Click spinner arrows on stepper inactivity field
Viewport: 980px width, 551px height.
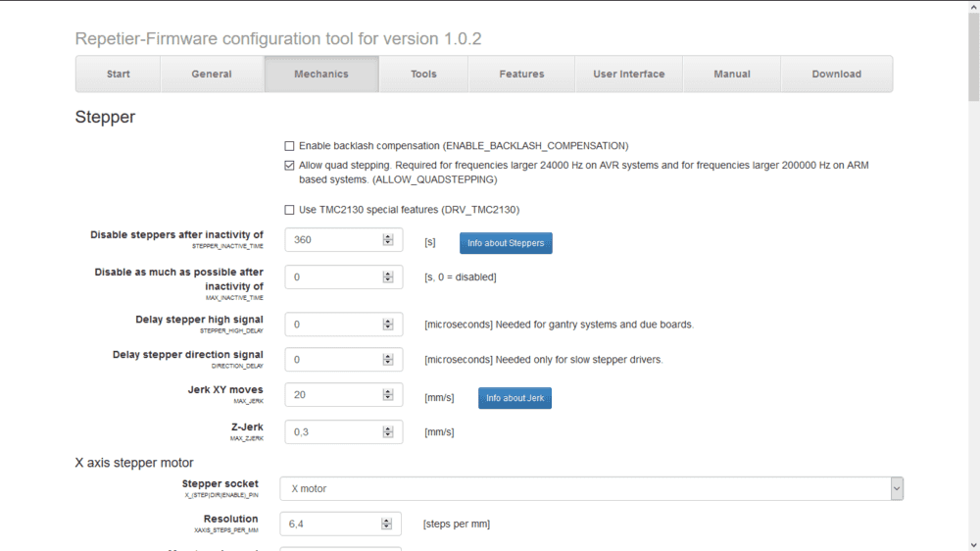click(x=388, y=240)
